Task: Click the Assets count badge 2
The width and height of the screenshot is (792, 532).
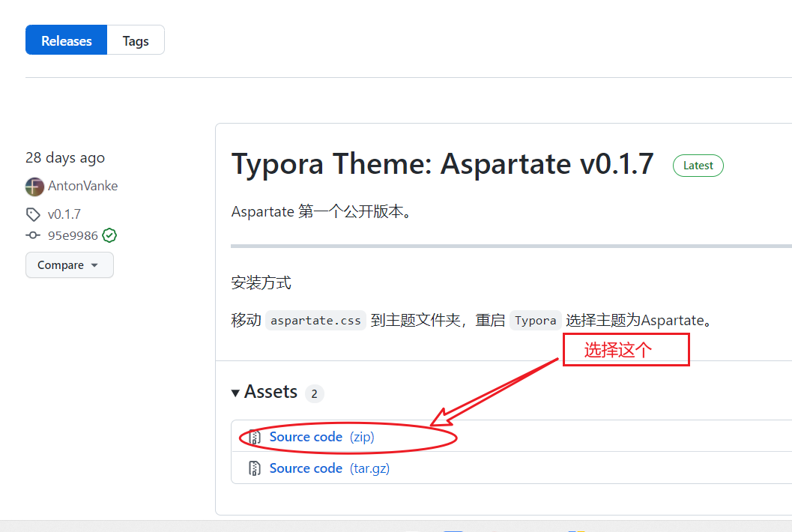Action: [314, 393]
